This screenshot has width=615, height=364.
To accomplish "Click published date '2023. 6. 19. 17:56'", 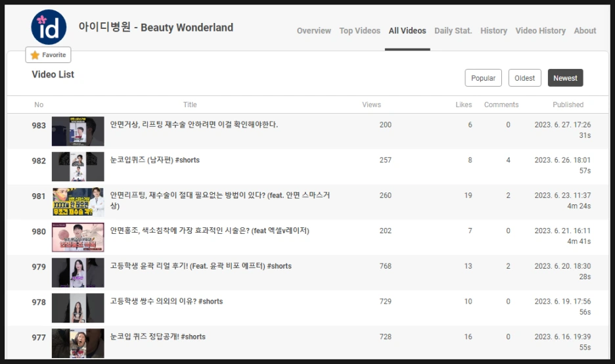I will [x=562, y=301].
